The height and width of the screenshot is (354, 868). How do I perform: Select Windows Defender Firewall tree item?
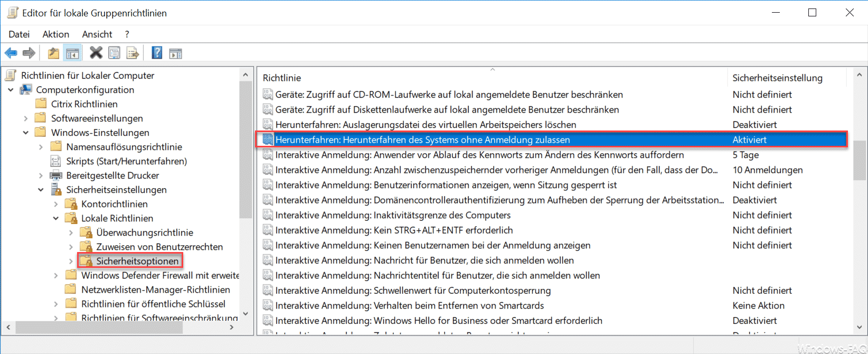click(x=160, y=275)
